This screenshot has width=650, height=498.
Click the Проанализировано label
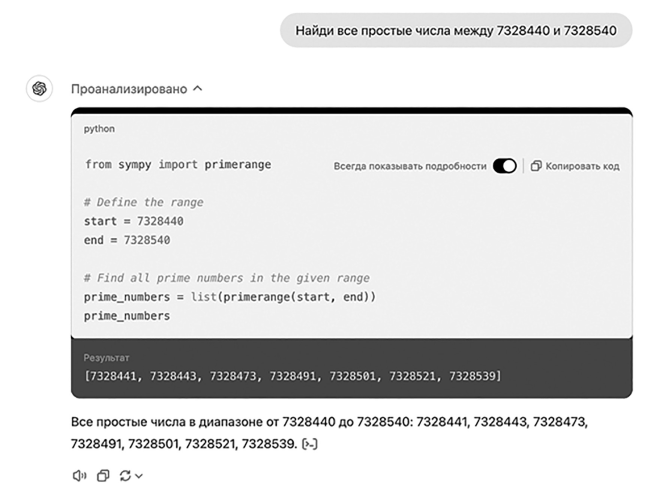tap(129, 89)
